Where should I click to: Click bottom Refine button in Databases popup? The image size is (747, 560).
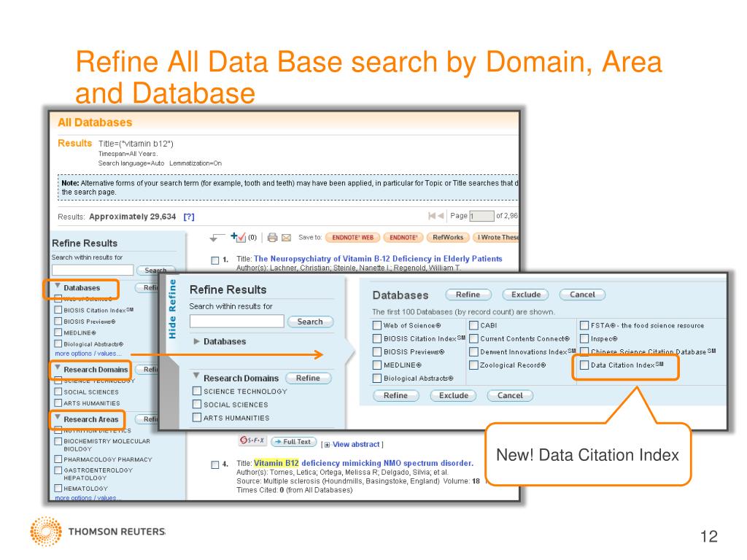tap(395, 396)
